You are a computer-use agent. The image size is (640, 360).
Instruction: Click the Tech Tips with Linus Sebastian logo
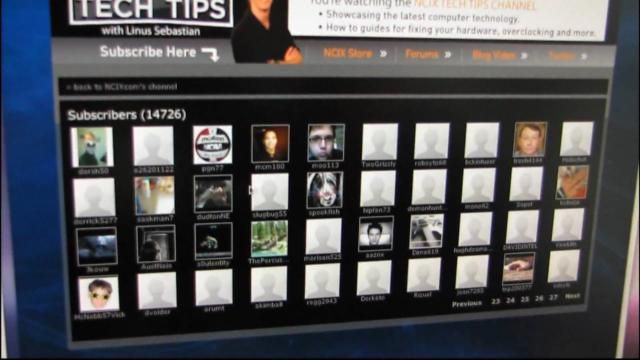(151, 16)
